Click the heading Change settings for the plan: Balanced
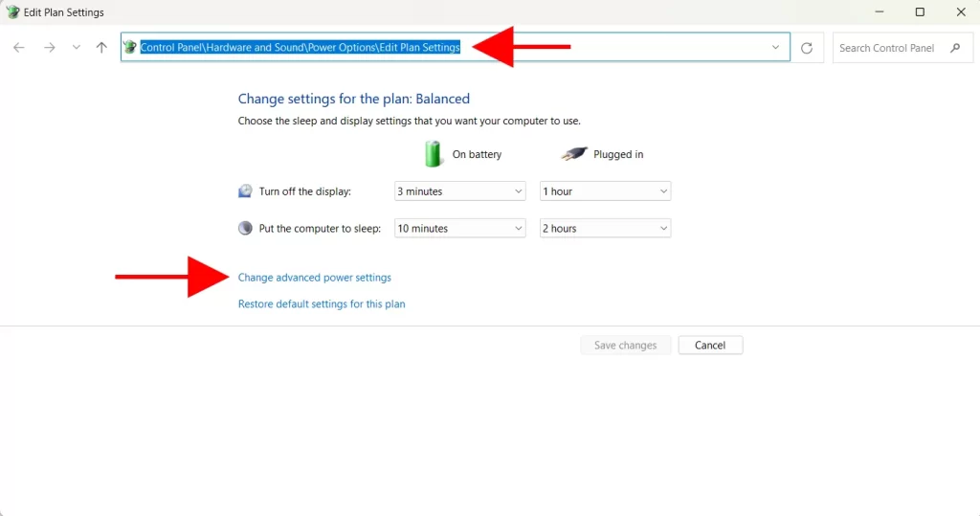The image size is (980, 516). [354, 99]
